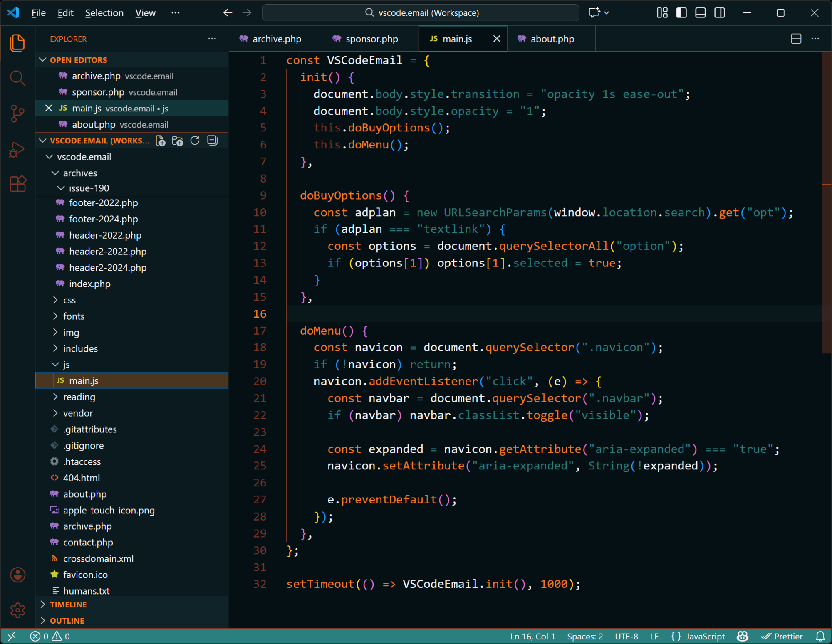Click the vscode.email workspace search bar

click(x=420, y=13)
